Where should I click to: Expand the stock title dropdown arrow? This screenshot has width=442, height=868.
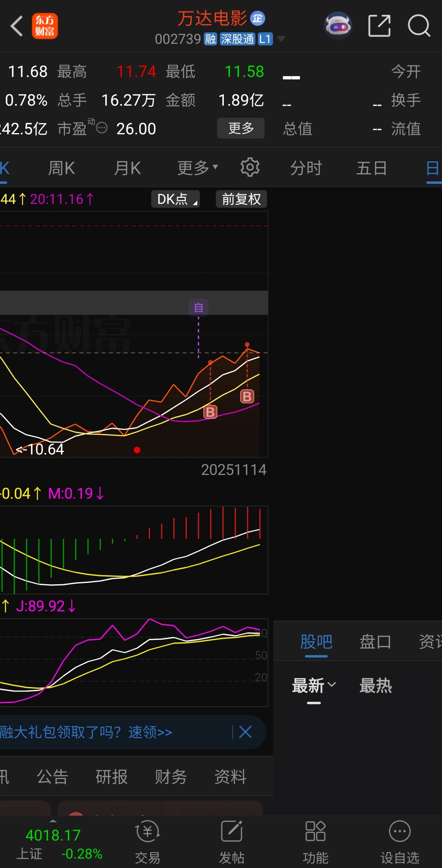coord(281,39)
